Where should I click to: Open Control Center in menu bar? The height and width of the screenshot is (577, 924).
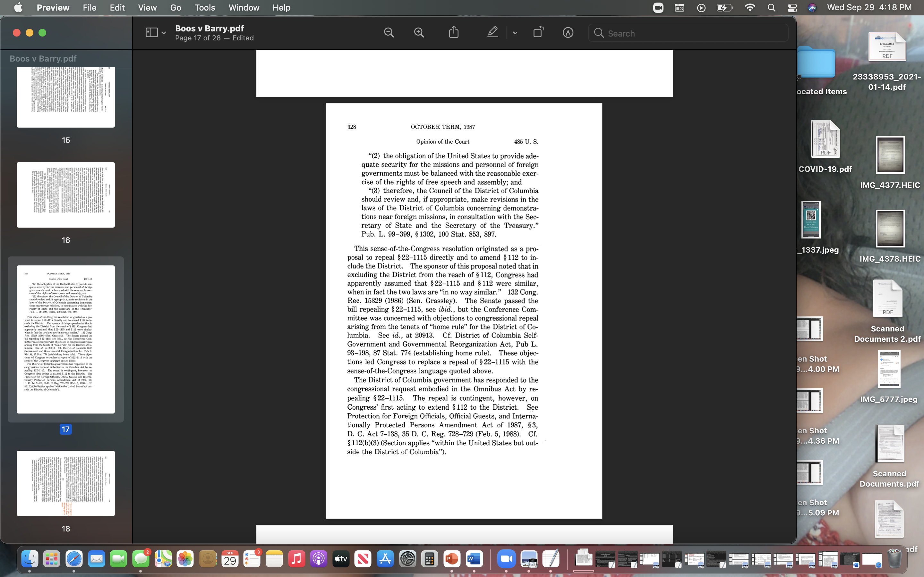coord(792,8)
